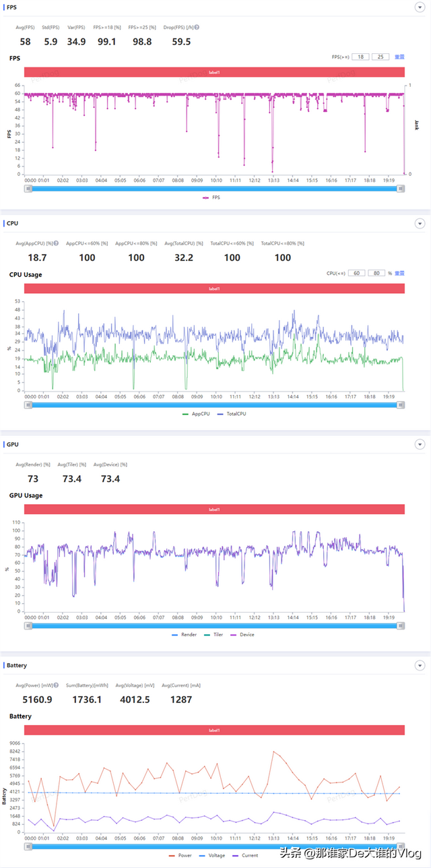This screenshot has height=868, width=431.
Task: Click the right handle of GPU range slider
Action: pyautogui.click(x=401, y=625)
